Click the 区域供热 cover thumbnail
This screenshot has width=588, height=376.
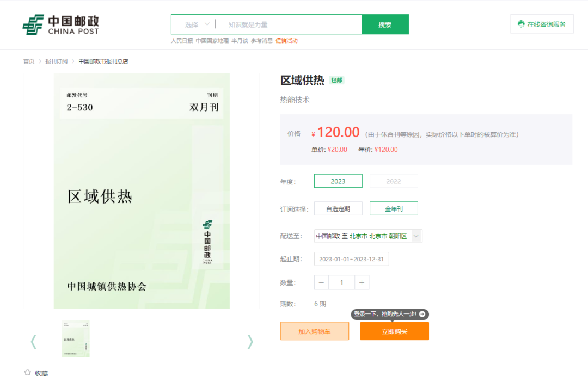tap(76, 338)
